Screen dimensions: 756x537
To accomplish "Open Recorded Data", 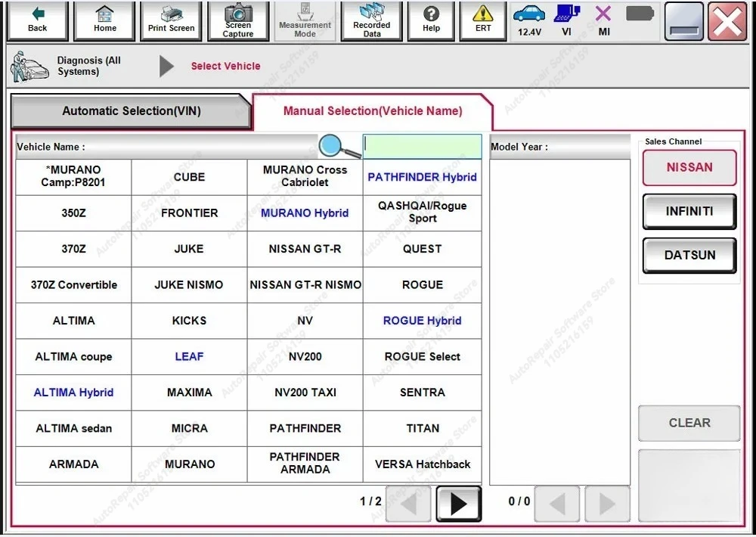I will [371, 20].
